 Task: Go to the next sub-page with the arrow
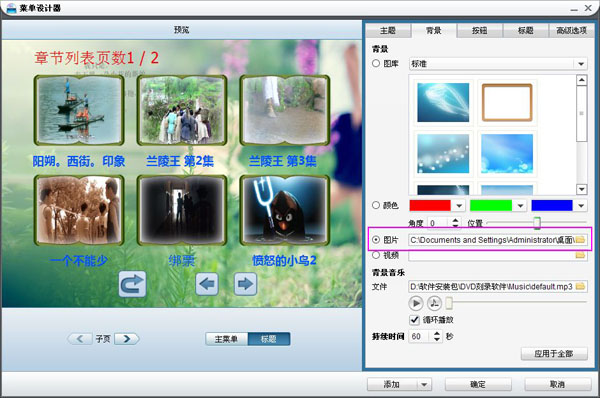(127, 339)
